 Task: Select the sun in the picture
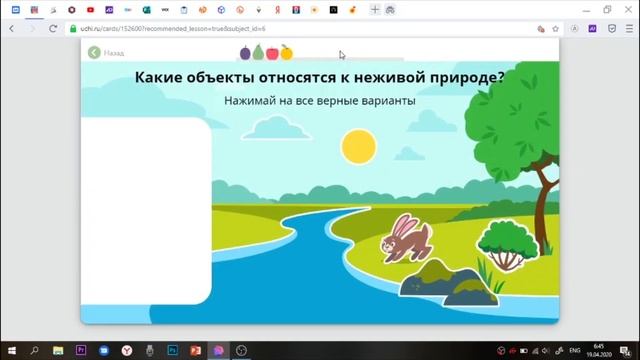[358, 147]
